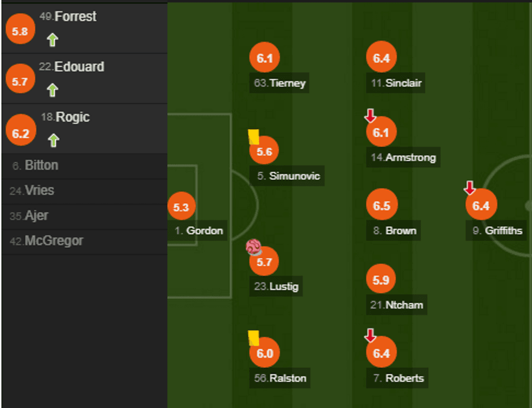This screenshot has width=532, height=408.
Task: Select unused substitute Vries
Action: [39, 191]
